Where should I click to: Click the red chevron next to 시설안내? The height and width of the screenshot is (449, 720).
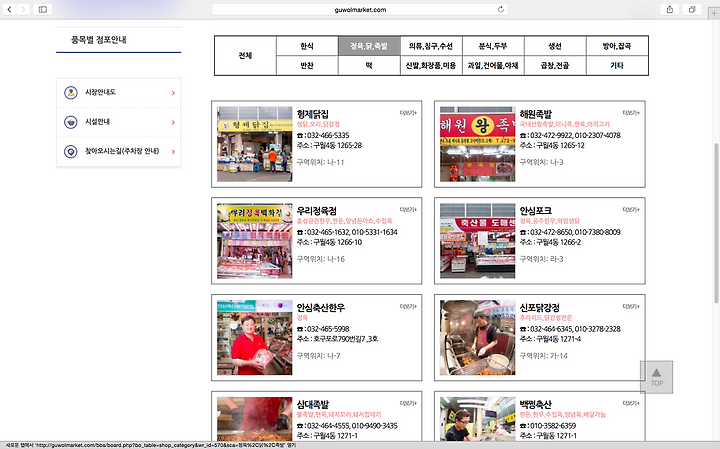point(173,123)
